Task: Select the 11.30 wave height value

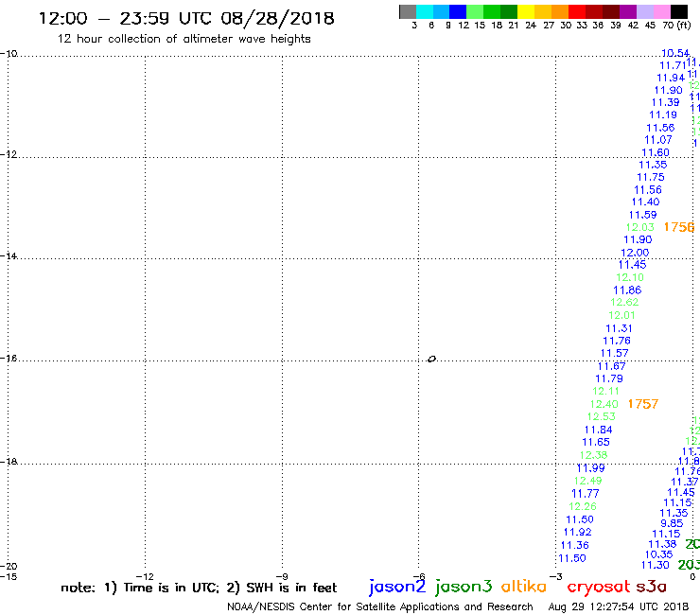Action: 656,566
